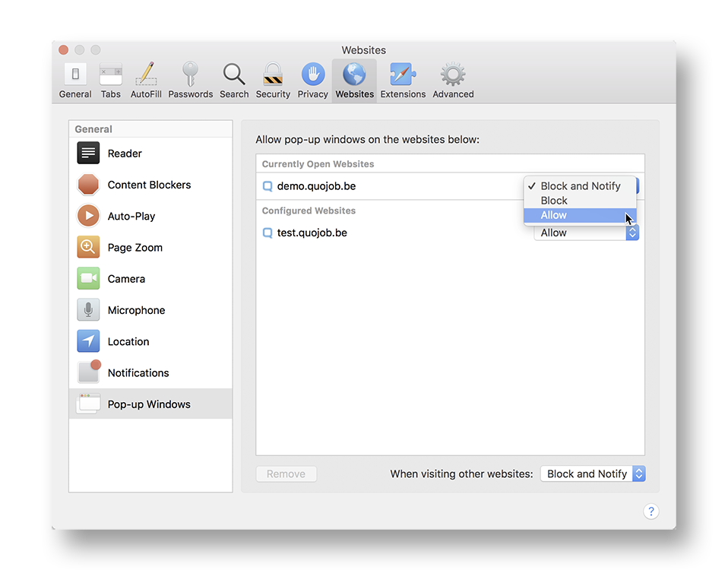Select the demo.quojob.be row text
The height and width of the screenshot is (570, 728).
(x=316, y=186)
